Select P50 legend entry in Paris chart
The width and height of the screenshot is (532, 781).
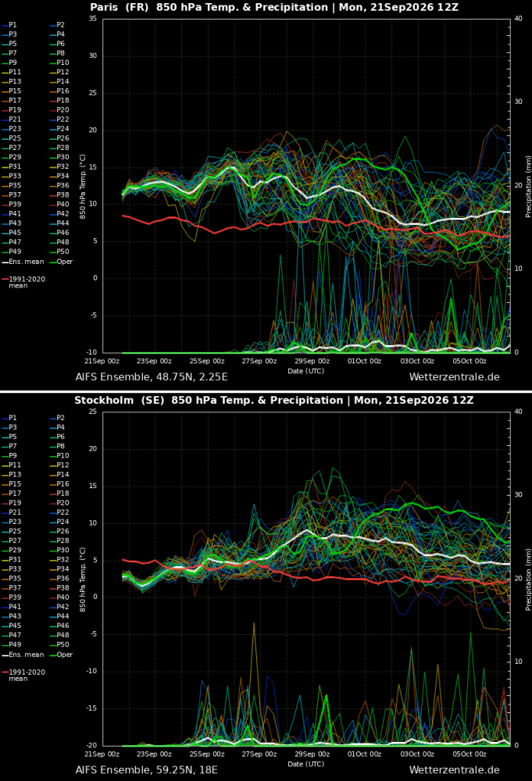(59, 252)
